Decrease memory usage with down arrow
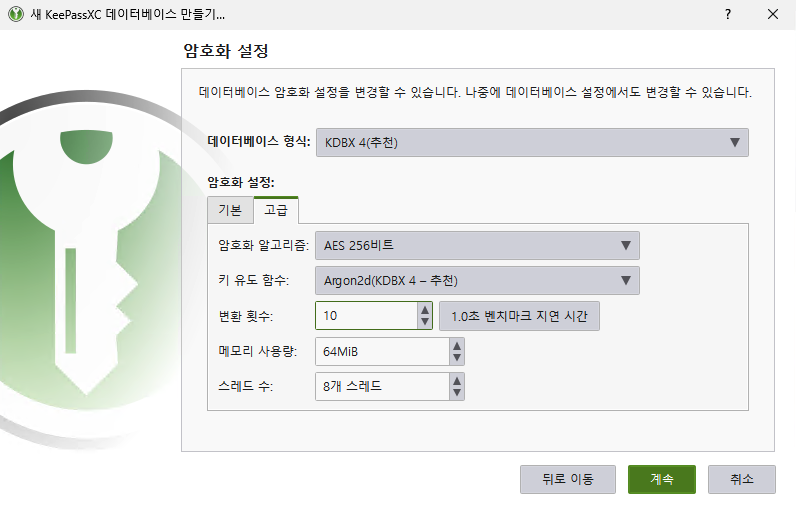796x511 pixels. (457, 357)
